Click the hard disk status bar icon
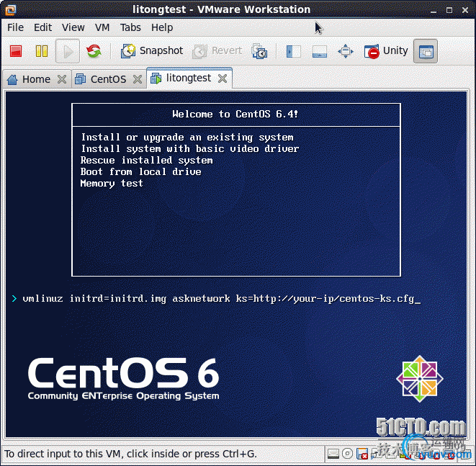This screenshot has width=476, height=466. (x=333, y=454)
